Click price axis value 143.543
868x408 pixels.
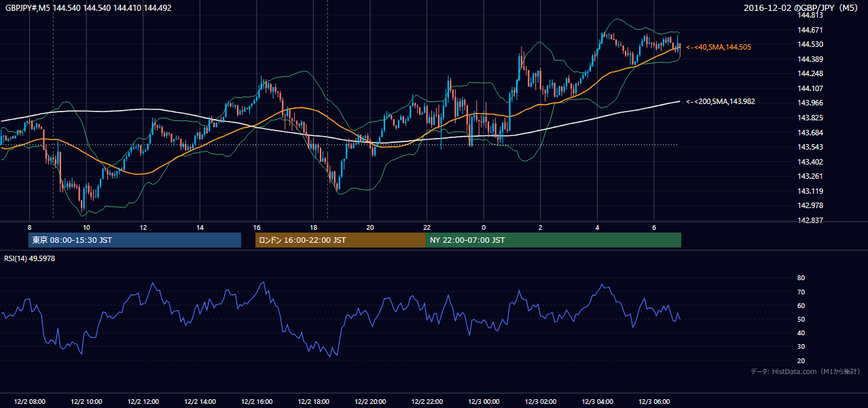click(809, 147)
